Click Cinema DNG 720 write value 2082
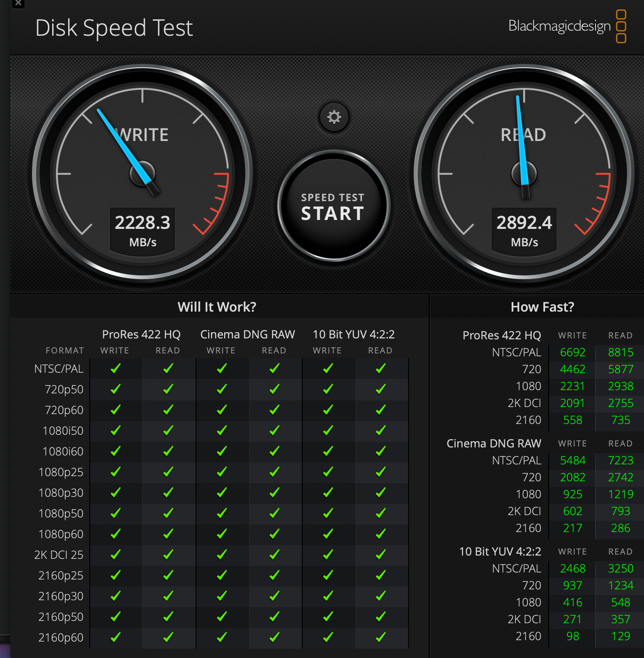644x658 pixels. pos(573,478)
